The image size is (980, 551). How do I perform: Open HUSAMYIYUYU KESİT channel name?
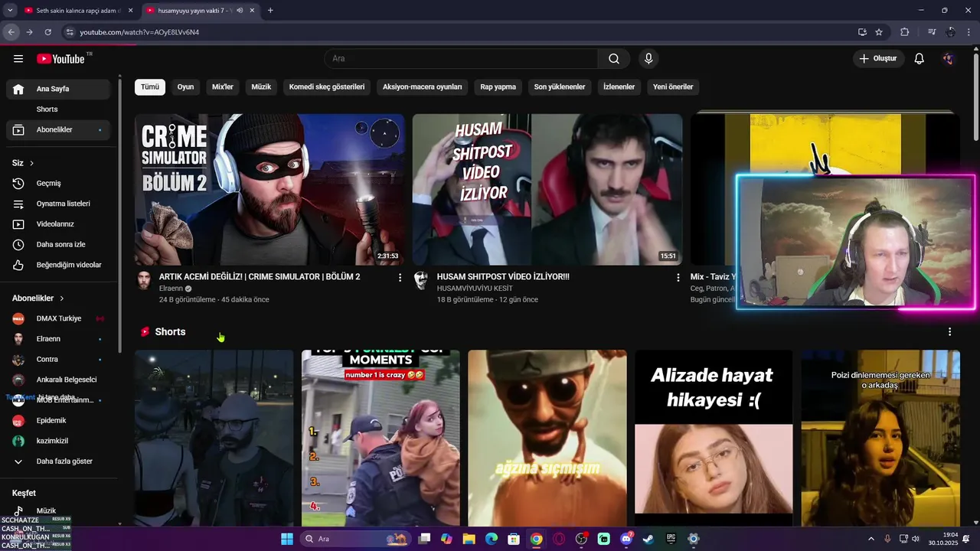pyautogui.click(x=475, y=289)
